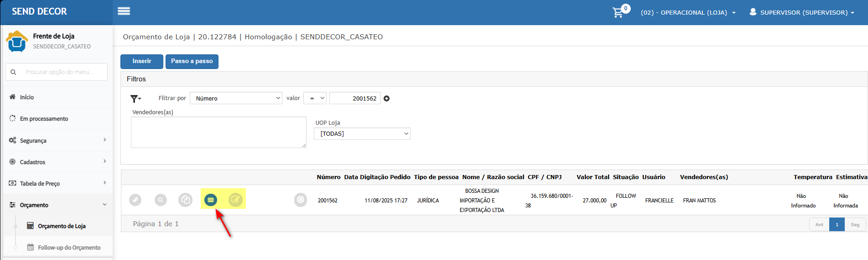Click the magnifier view icon for budget 2001562

161,200
